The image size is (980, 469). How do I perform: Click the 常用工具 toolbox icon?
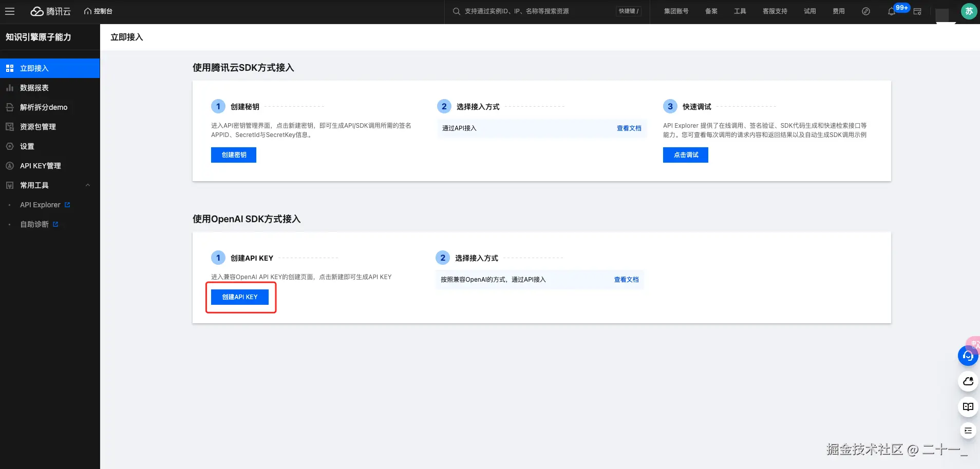pos(10,185)
